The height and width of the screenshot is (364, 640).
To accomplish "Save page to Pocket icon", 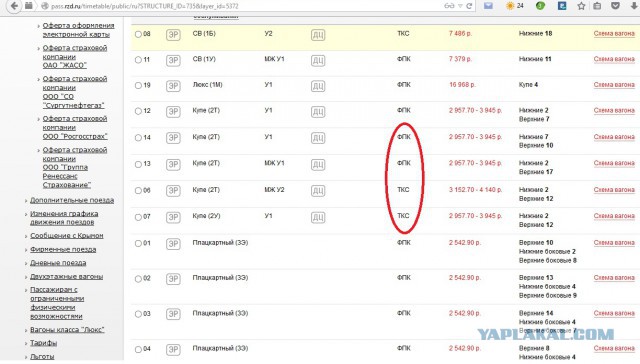I will [x=616, y=6].
